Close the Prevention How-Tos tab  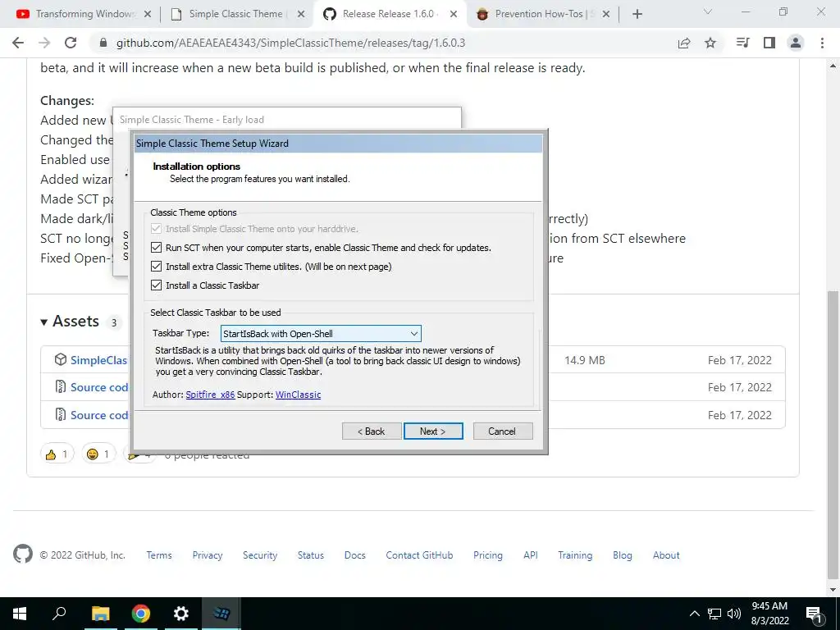(x=606, y=14)
